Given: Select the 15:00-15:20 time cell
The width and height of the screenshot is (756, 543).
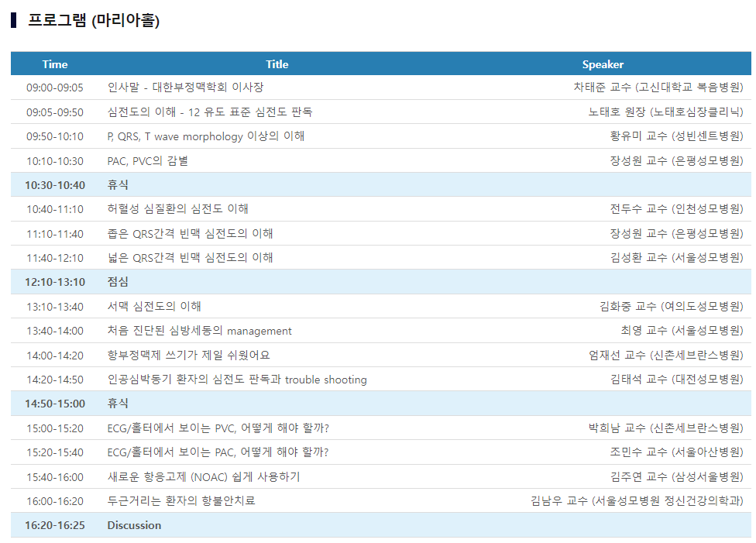Looking at the screenshot, I should (x=54, y=428).
